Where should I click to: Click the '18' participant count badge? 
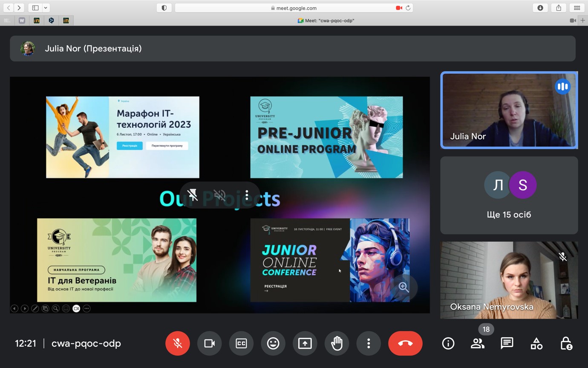click(486, 329)
